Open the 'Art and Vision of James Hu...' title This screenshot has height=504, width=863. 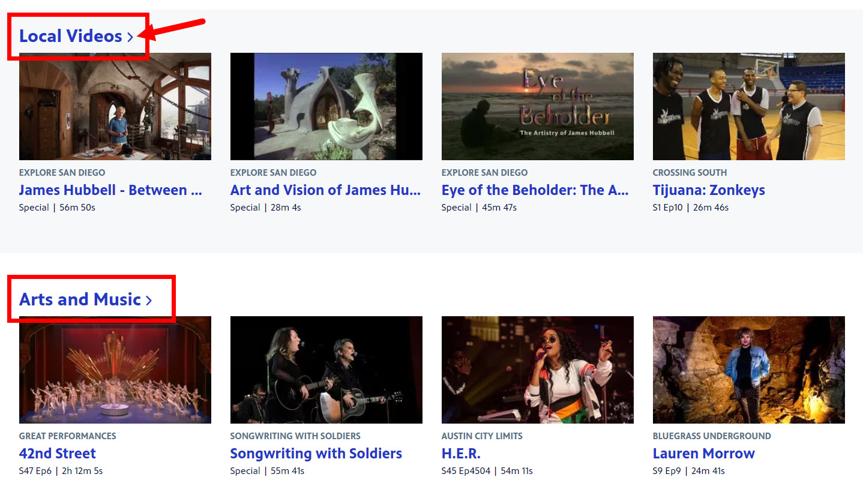[325, 190]
